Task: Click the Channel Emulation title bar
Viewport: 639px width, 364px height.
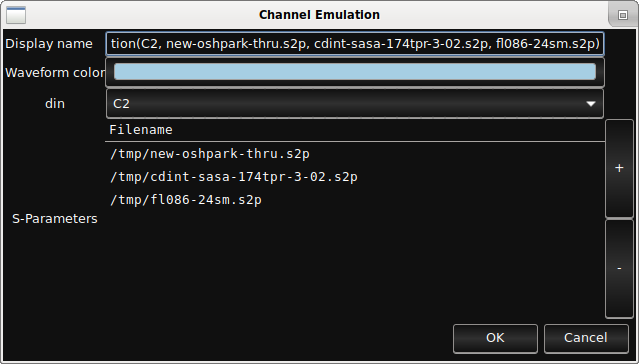Action: coord(319,15)
